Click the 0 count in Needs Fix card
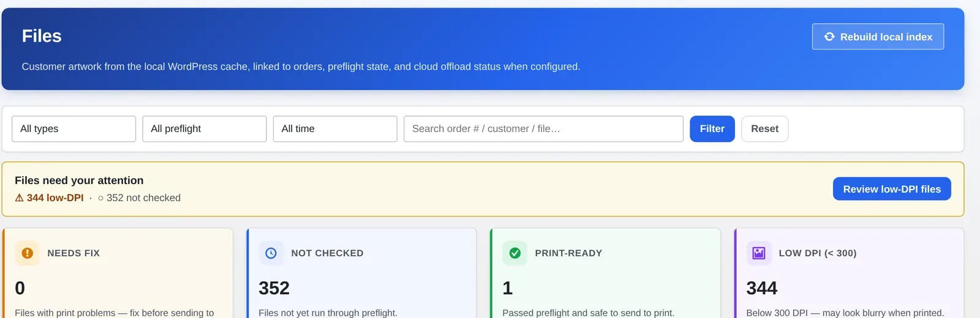 point(20,288)
